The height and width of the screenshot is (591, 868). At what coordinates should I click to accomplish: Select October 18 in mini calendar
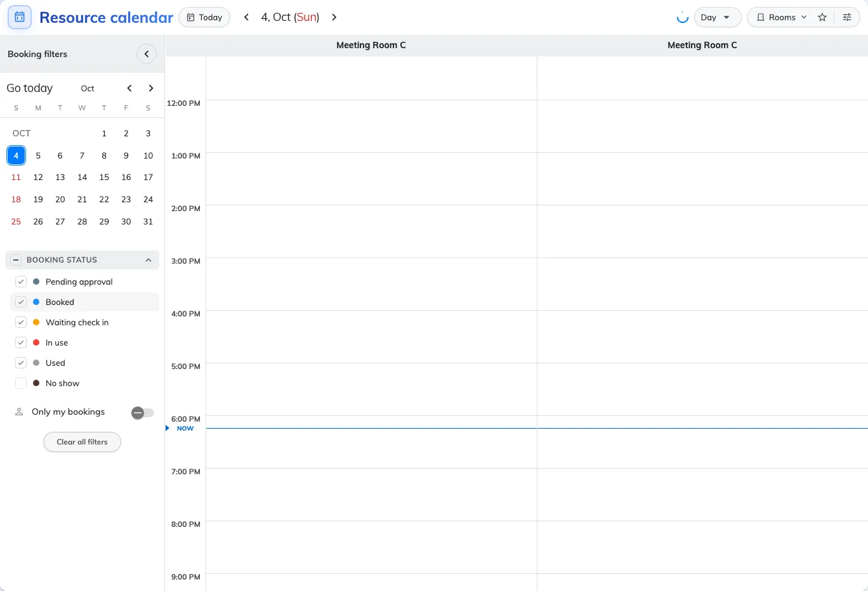16,199
